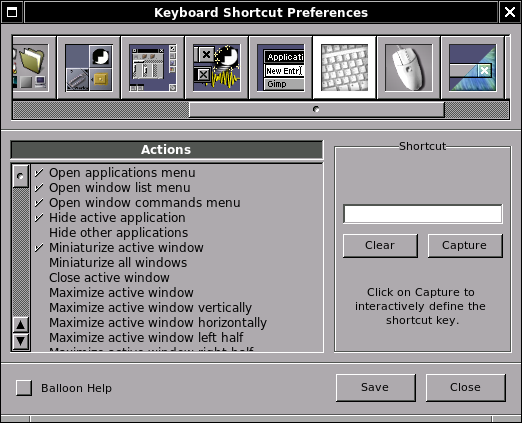Click the Clear shortcut button
This screenshot has height=423, width=522.
[x=380, y=246]
